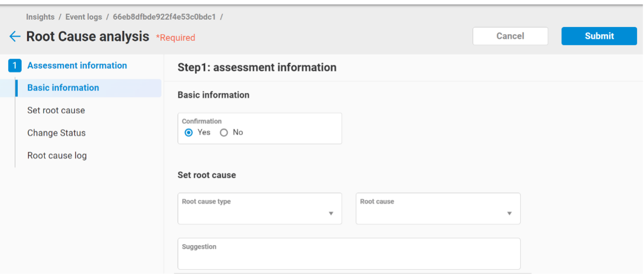Open Root cause log section

coord(57,156)
